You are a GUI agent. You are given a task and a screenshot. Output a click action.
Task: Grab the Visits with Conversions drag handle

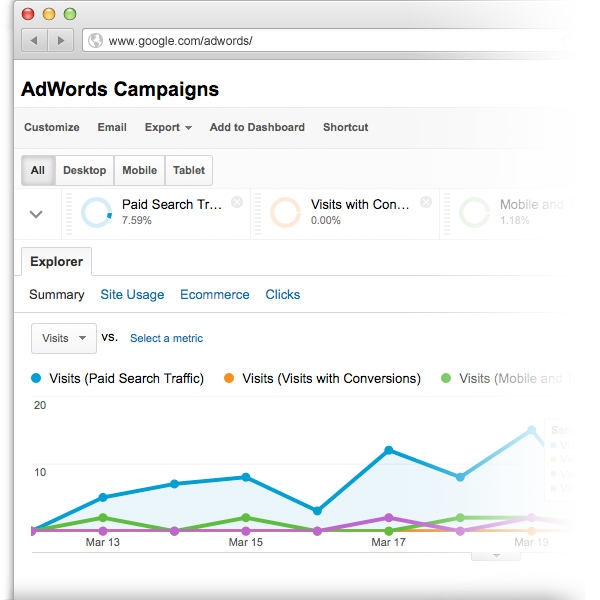point(258,214)
